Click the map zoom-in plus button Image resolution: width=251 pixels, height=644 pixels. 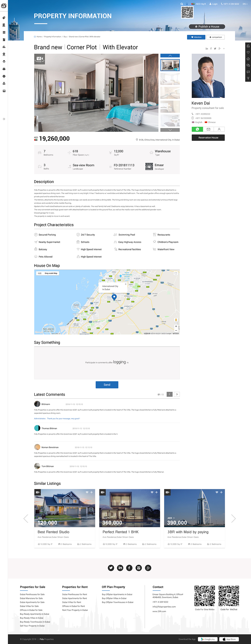click(176, 326)
